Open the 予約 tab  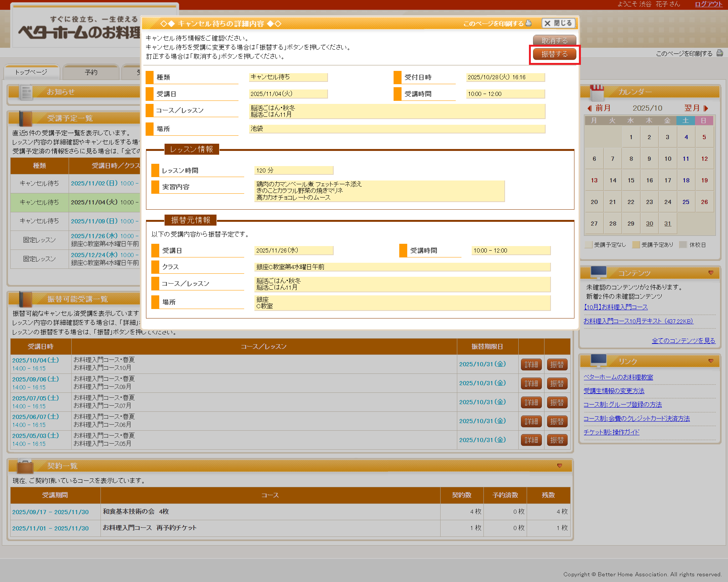[x=91, y=72]
